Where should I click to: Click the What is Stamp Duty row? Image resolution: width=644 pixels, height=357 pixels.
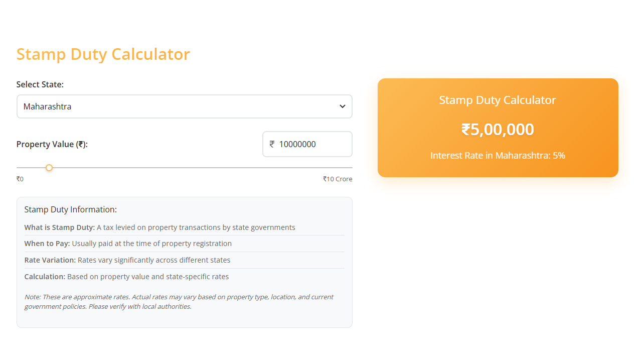[x=159, y=227]
